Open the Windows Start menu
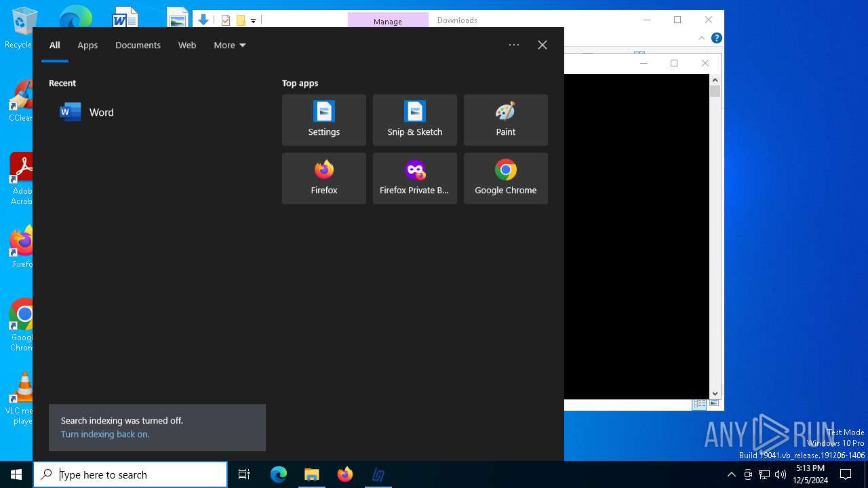Image resolution: width=868 pixels, height=488 pixels. (16, 474)
